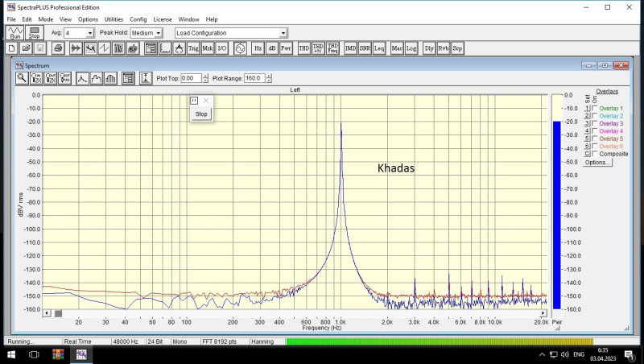Click the In 2X zoom icon
Screen dimensions: 644x364
click(x=36, y=78)
